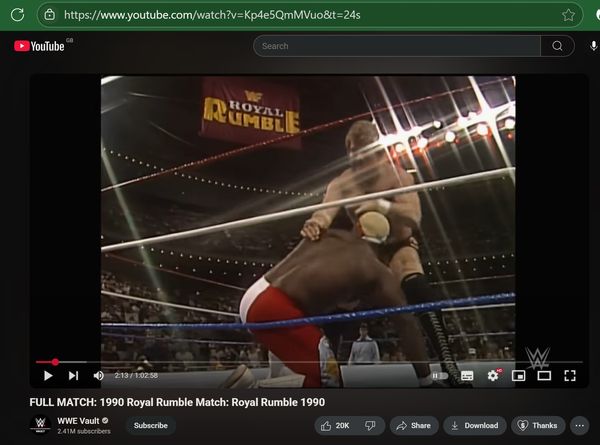Screen dimensions: 600x445
Task: Click the red scrubber dot on progress bar
Action: point(55,362)
